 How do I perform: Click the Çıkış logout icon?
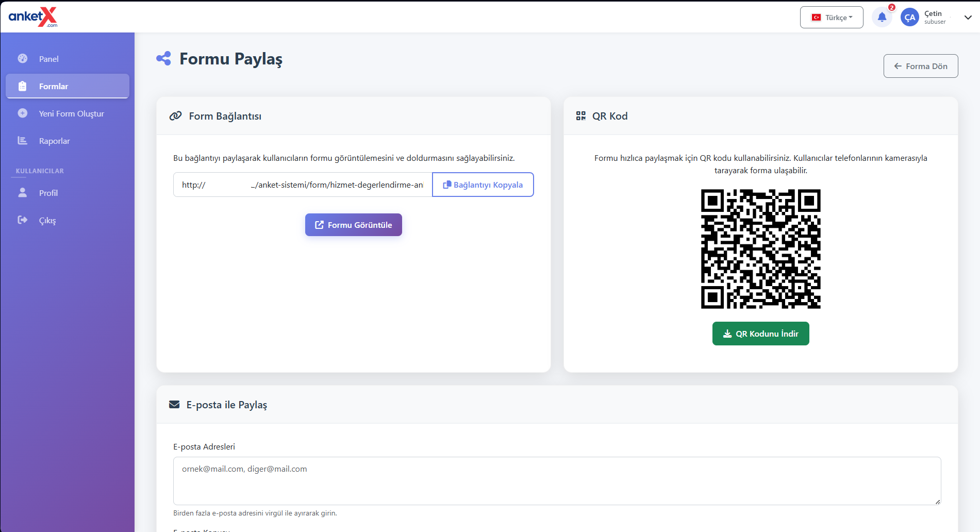23,220
